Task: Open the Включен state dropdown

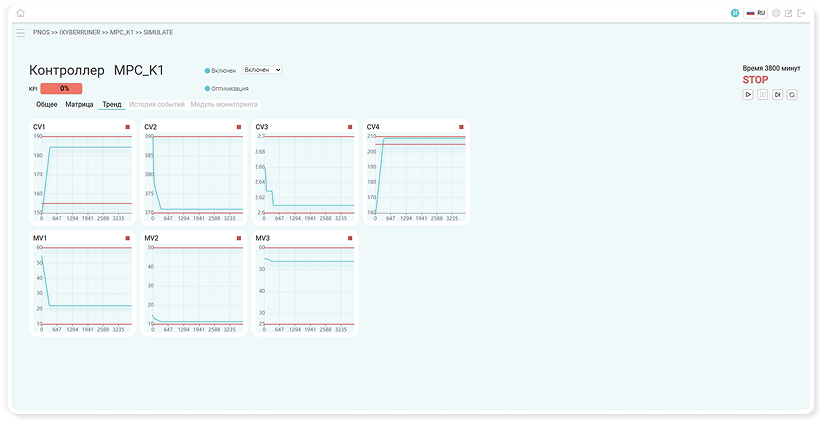Action: (263, 70)
